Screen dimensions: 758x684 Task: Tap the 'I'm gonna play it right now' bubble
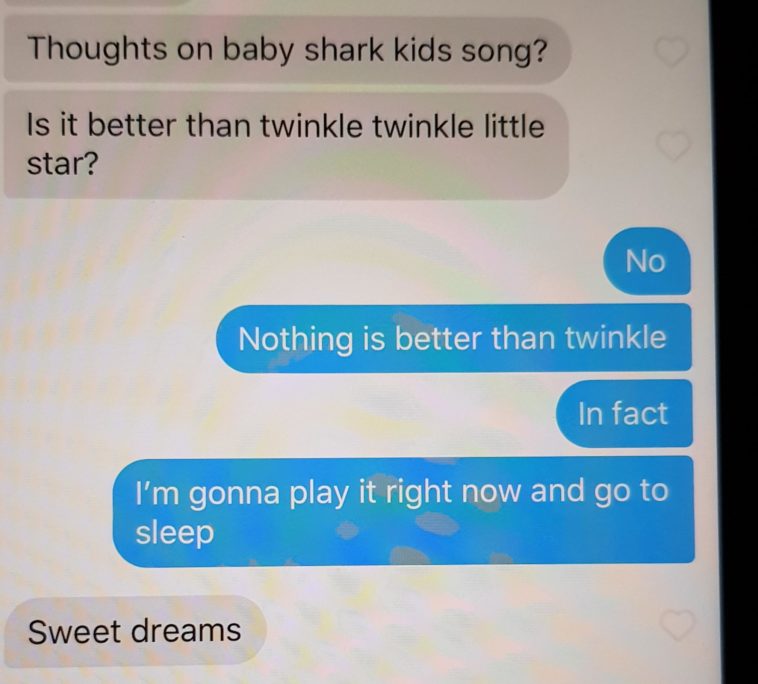404,512
